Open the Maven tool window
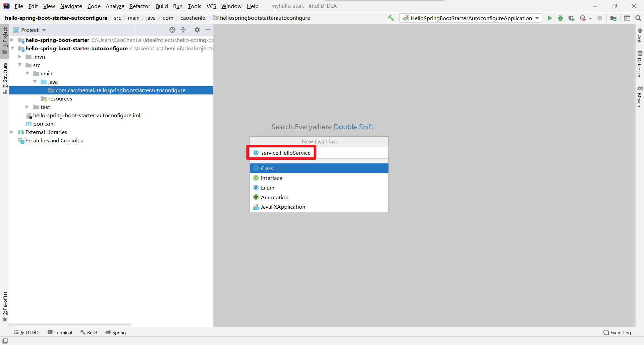The image size is (644, 345). pos(640,97)
